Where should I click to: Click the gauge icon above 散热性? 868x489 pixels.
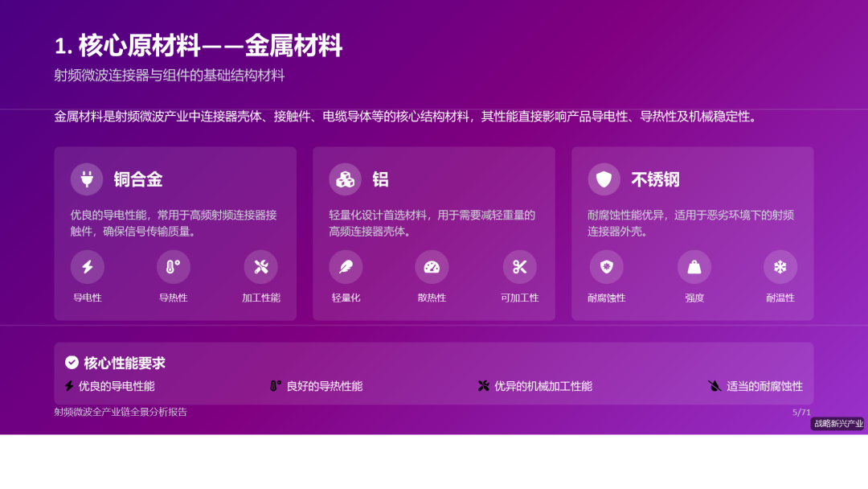pos(432,266)
